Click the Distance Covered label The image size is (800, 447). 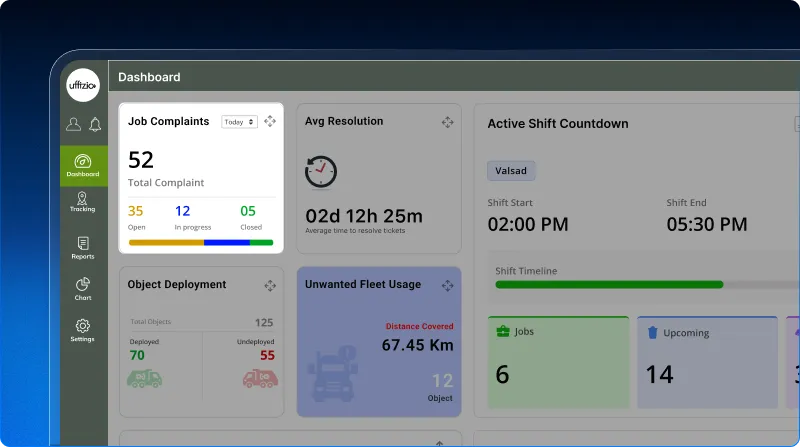click(419, 326)
